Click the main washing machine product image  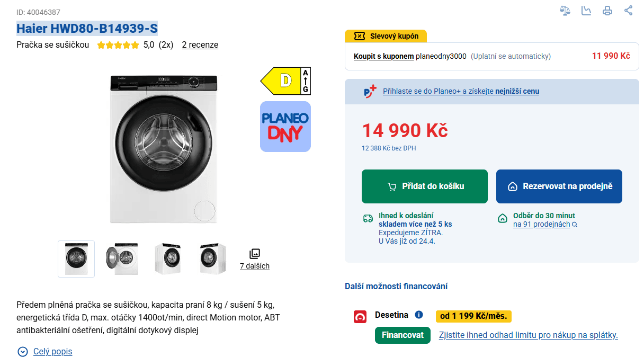164,149
